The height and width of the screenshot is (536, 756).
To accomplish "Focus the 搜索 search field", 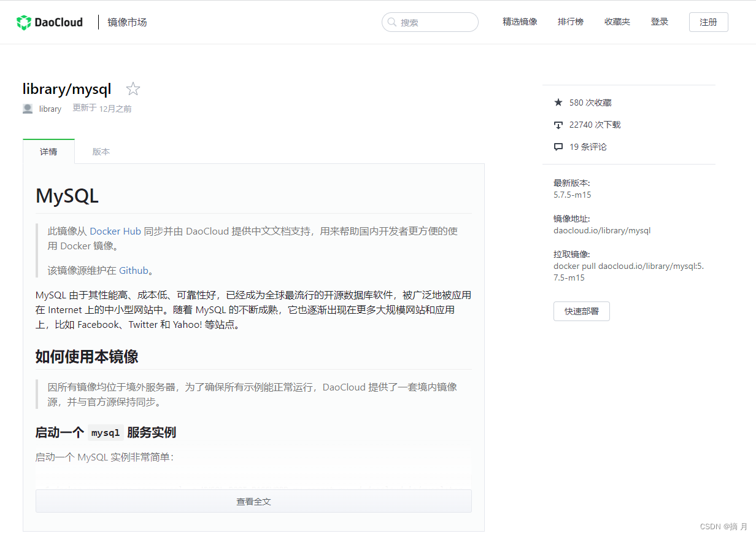I will tap(430, 22).
